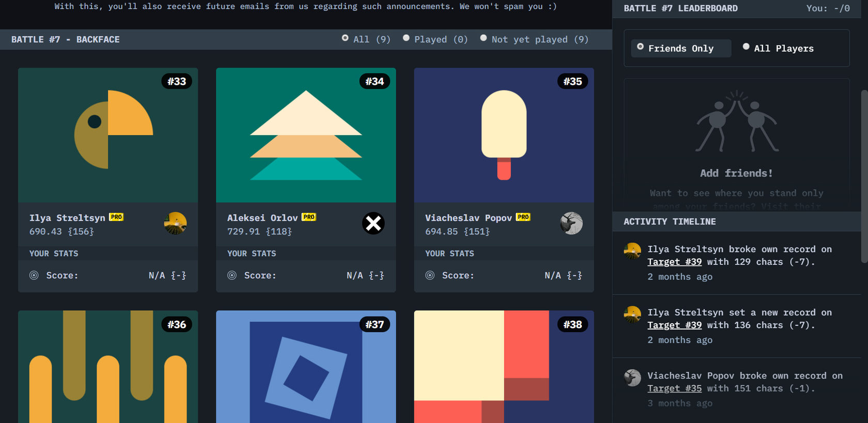Image resolution: width=868 pixels, height=423 pixels.
Task: Click Viacheslav Popov's avatar in card #35
Action: pos(571,223)
